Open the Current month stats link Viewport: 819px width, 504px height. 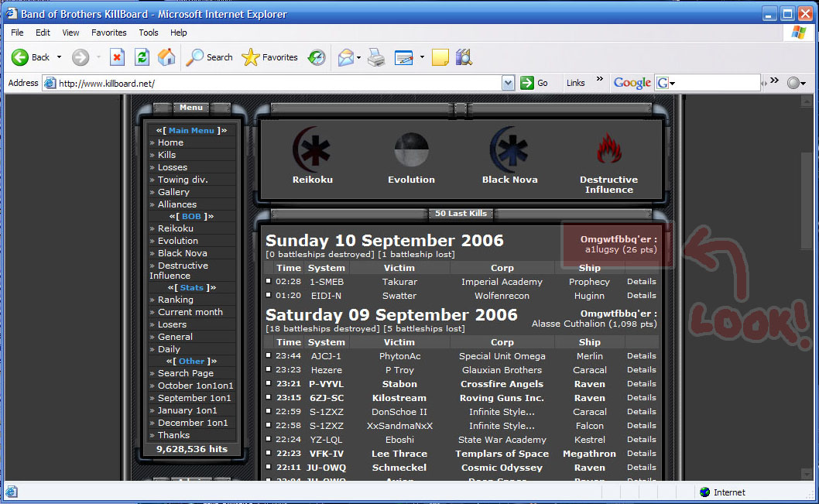pyautogui.click(x=190, y=312)
